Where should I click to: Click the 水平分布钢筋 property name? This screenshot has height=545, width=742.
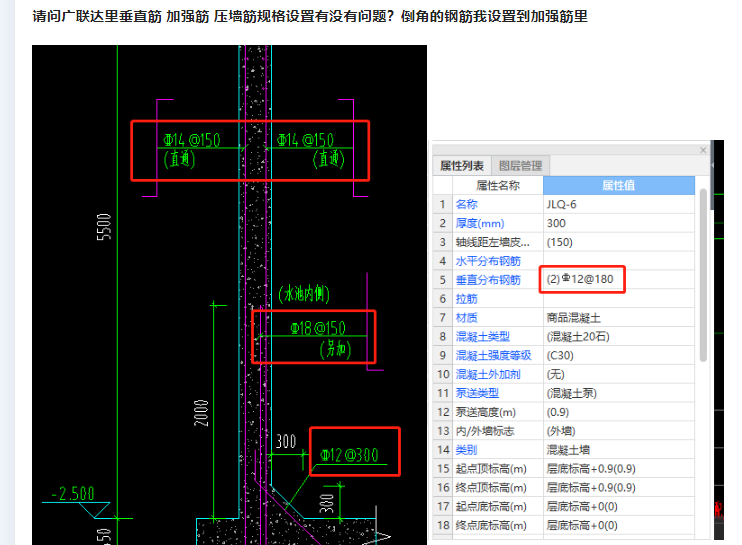[488, 261]
